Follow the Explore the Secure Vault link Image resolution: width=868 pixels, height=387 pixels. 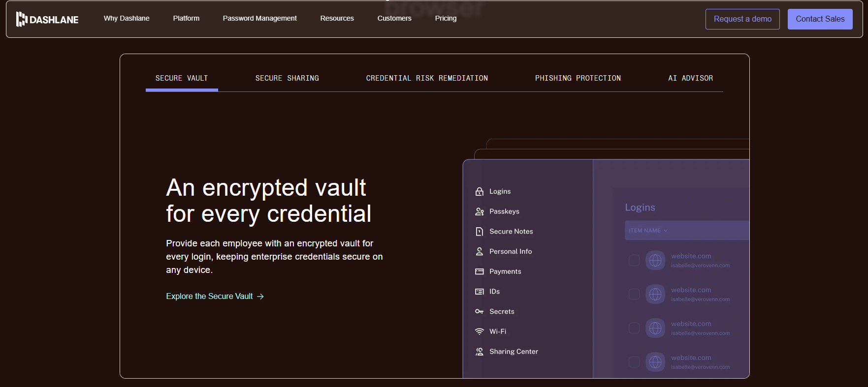click(215, 297)
